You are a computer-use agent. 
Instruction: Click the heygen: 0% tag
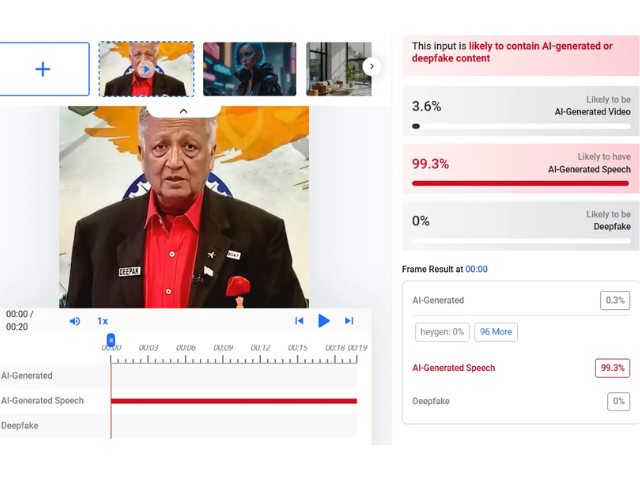pyautogui.click(x=442, y=332)
